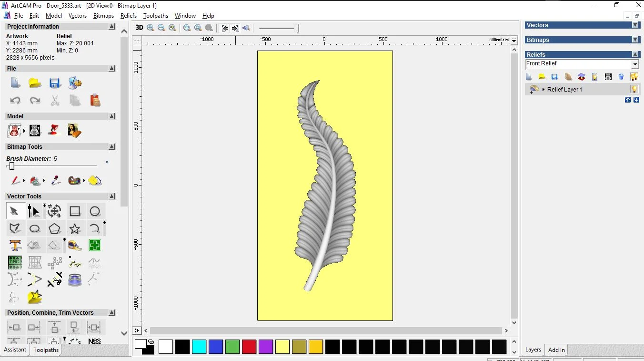Open the Add In tab
Viewport: 644px width, 361px height.
point(556,350)
